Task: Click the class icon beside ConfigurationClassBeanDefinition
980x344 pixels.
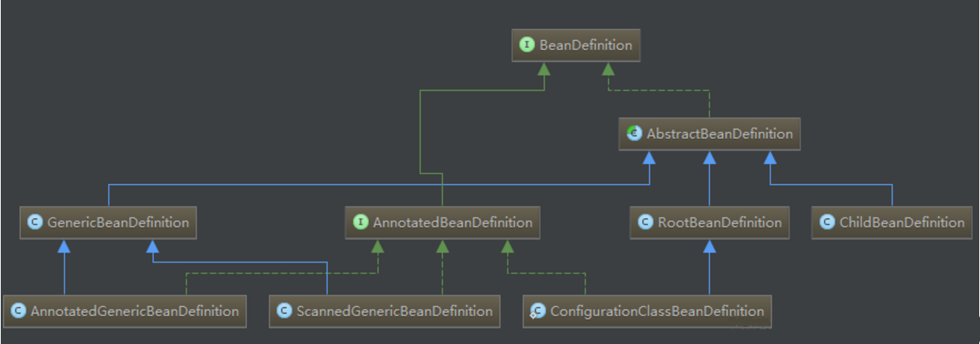Action: pyautogui.click(x=537, y=311)
